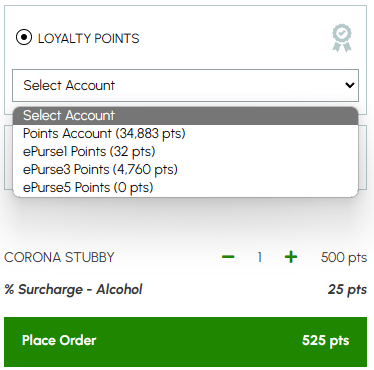
Task: Click the CORONA STUBBY item name
Action: coord(59,257)
